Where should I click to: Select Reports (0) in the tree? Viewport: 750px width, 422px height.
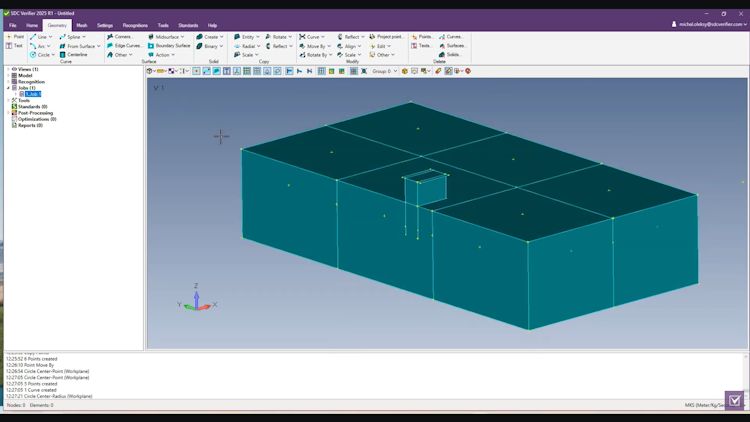(x=30, y=125)
